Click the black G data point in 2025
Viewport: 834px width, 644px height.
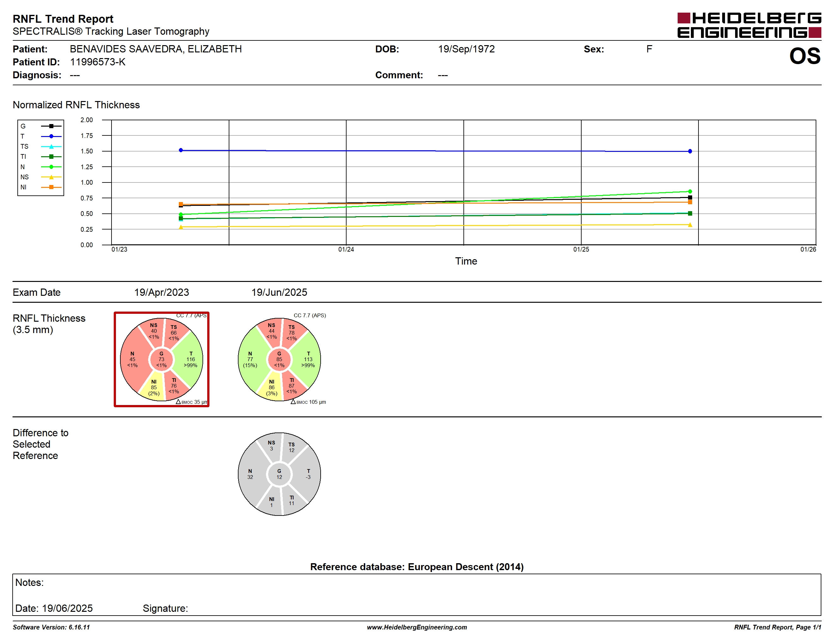(690, 197)
